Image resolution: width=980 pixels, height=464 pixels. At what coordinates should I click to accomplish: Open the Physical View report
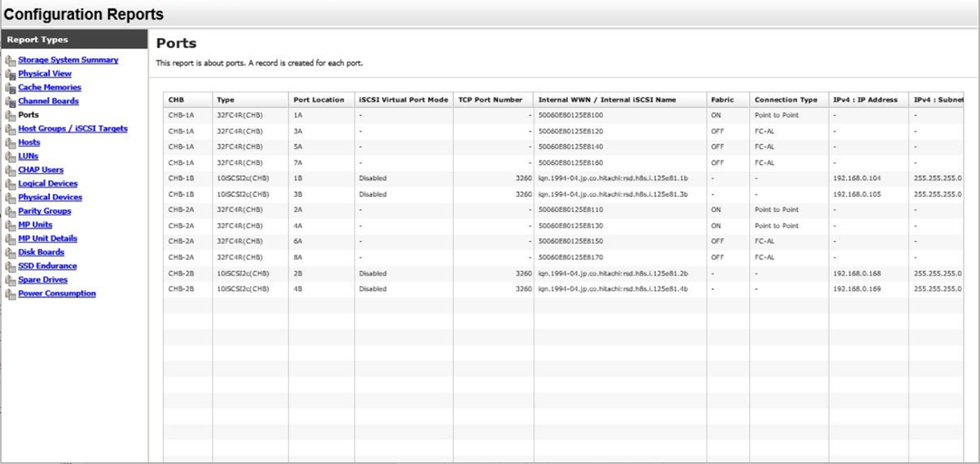(44, 74)
